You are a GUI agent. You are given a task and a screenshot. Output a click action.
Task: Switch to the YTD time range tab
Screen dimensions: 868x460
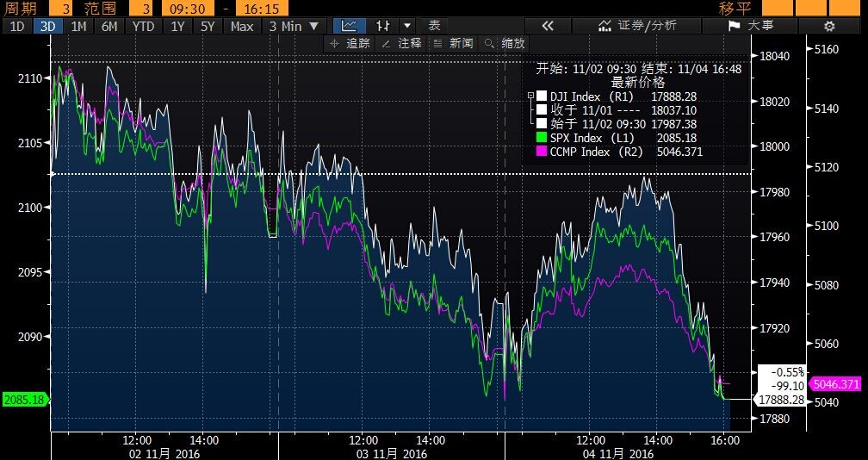coord(143,26)
